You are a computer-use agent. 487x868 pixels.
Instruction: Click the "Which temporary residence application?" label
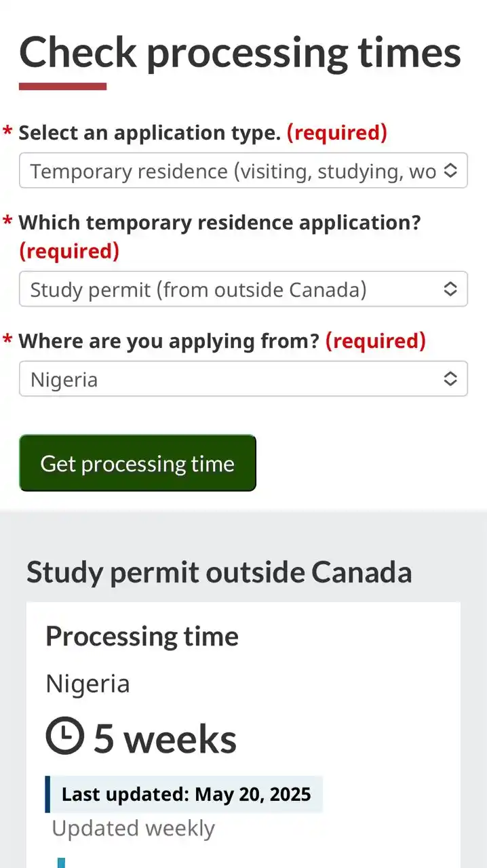click(x=220, y=222)
